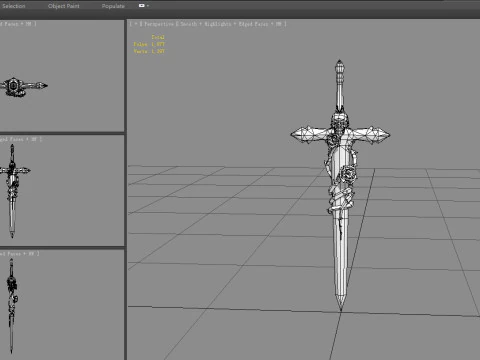The image size is (480, 360).
Task: Open the shading label of the top-left viewport
Action: coord(17,24)
